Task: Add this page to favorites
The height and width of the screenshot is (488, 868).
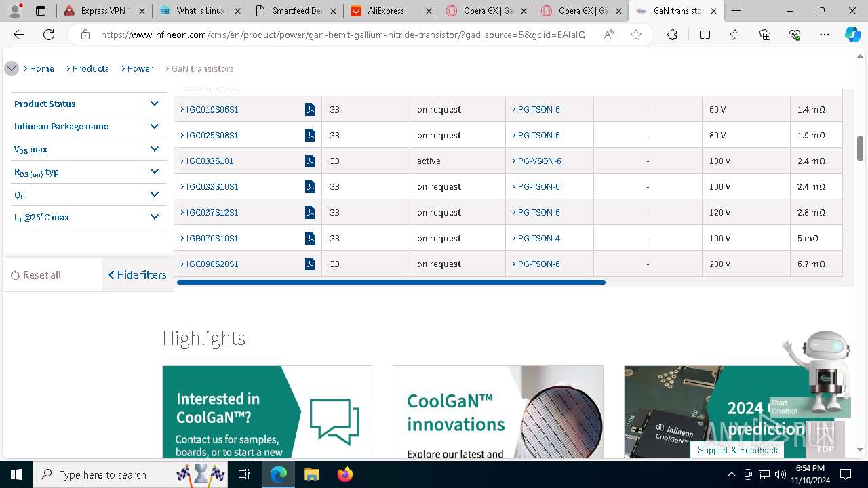Action: point(636,35)
